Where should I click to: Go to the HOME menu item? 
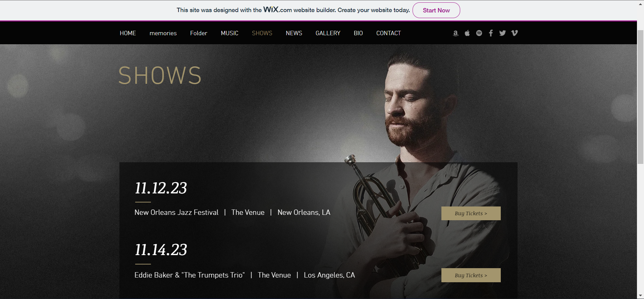click(x=128, y=33)
